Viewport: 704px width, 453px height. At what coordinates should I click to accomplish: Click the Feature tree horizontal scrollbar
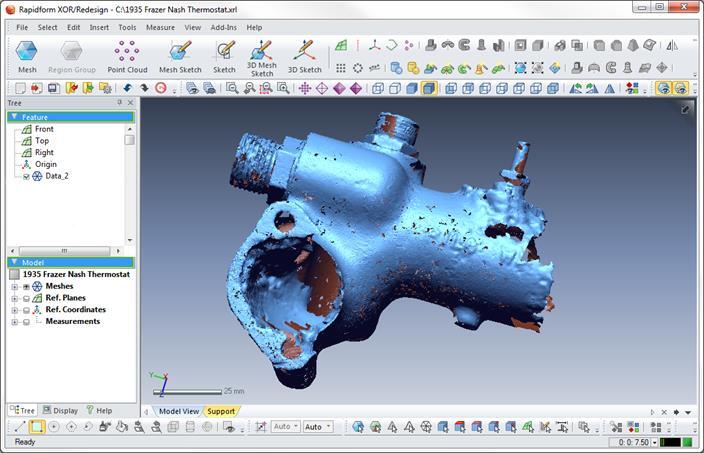point(65,251)
